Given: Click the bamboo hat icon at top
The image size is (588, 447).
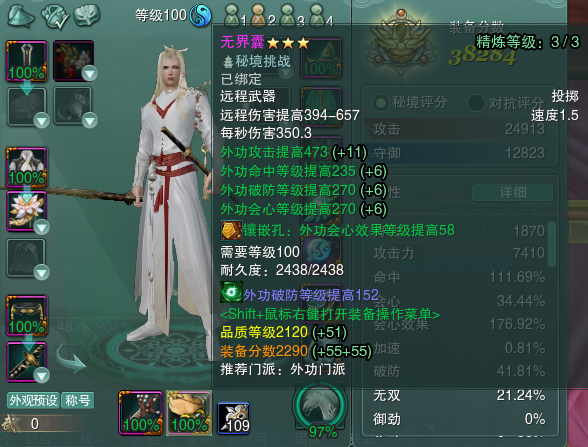Looking at the screenshot, I should (21, 15).
